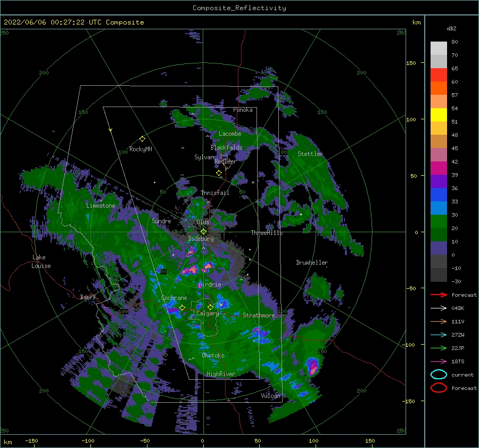Click the Drumheller city label
Viewport: 479px width, 448px height.
(x=312, y=263)
